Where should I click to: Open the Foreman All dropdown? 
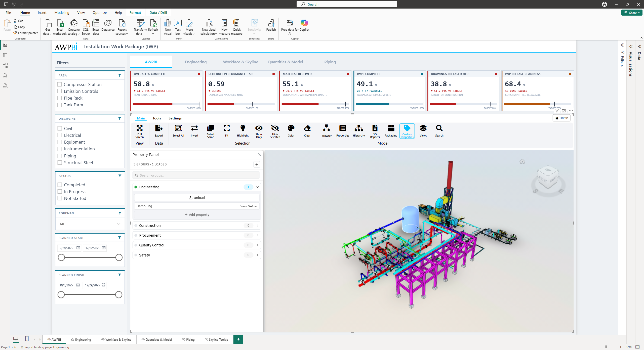click(x=90, y=224)
